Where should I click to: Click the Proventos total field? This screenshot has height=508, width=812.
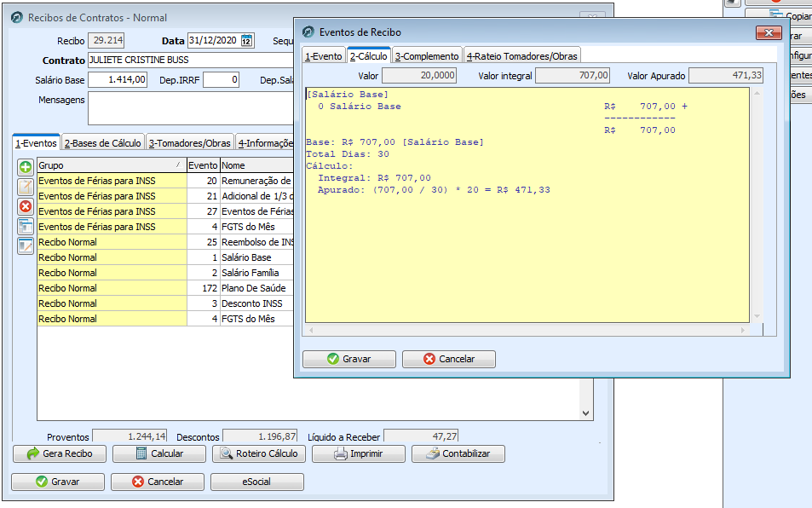tap(130, 436)
